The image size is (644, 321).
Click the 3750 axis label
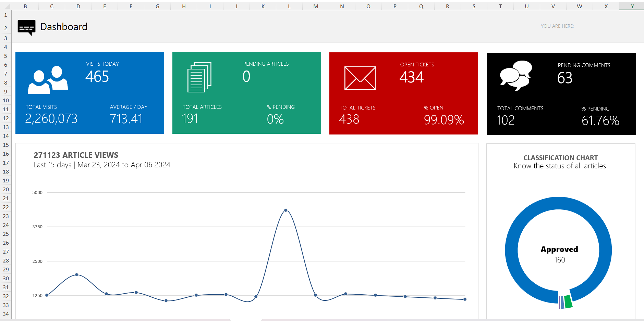(37, 227)
